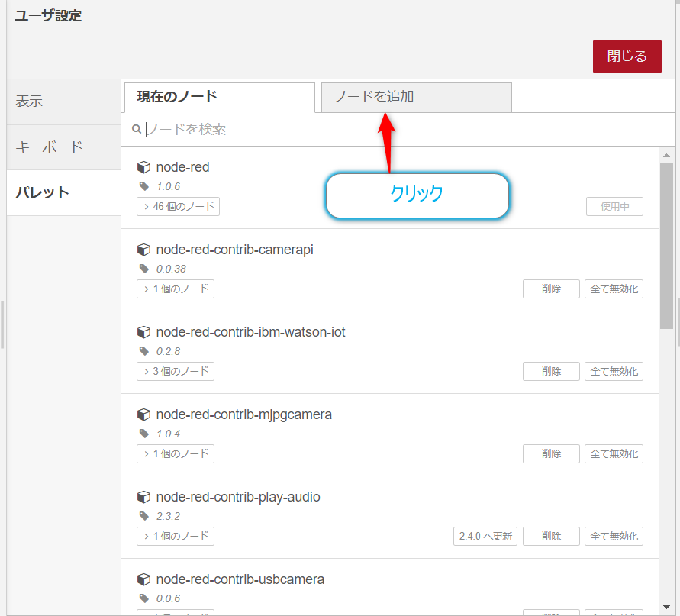Image resolution: width=680 pixels, height=616 pixels.
Task: Click the tag icon beside version 1.0.6
Action: point(144,186)
